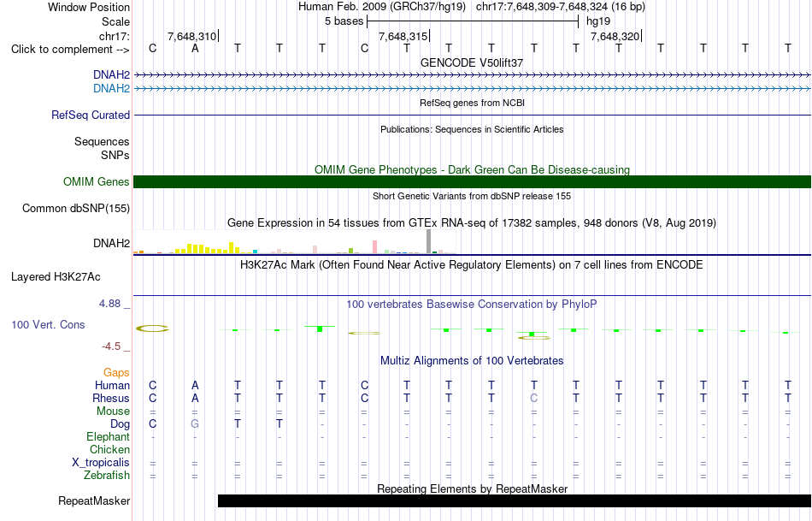Click the orange Gaps label

116,373
